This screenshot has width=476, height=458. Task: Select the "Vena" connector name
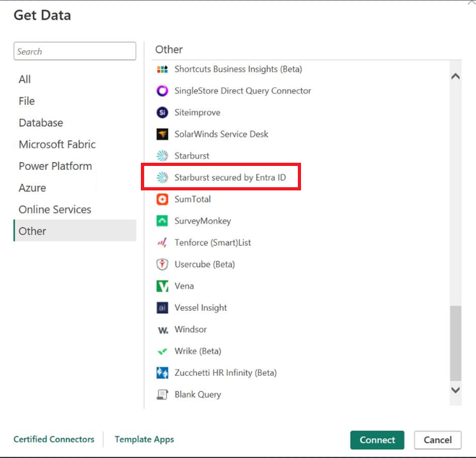pos(184,286)
